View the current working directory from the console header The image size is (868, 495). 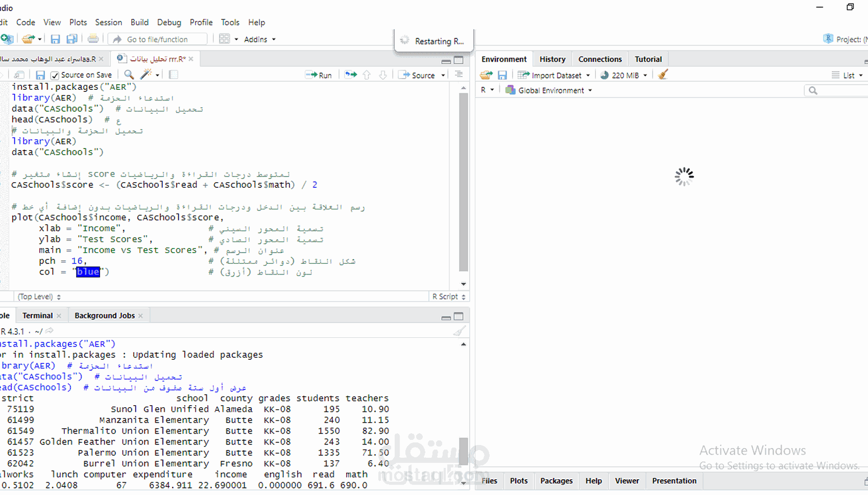[x=50, y=331]
